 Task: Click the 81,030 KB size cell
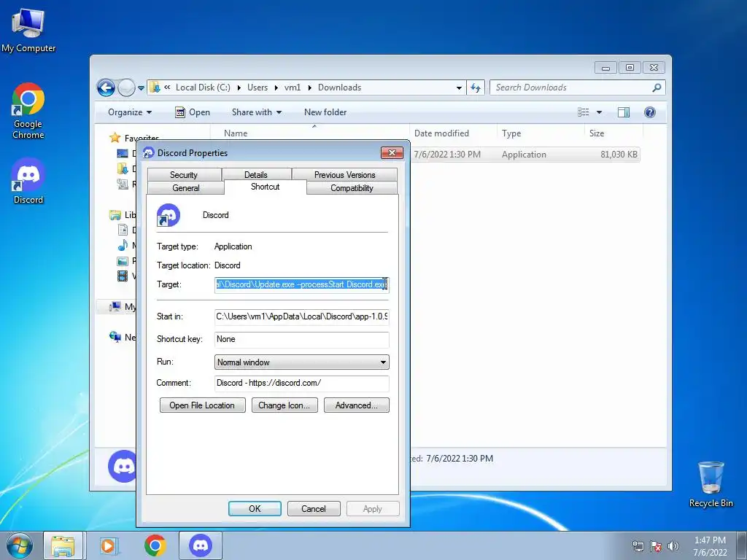(619, 155)
